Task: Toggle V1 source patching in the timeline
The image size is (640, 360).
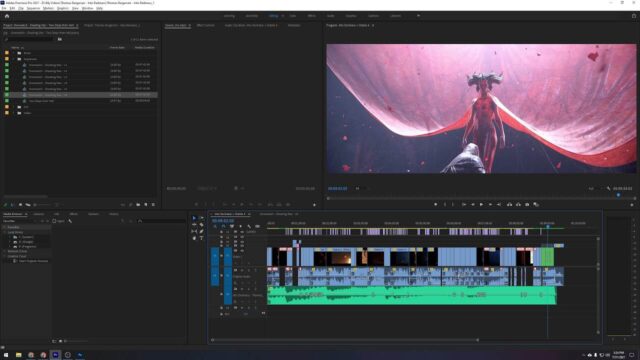Action: 215,256
